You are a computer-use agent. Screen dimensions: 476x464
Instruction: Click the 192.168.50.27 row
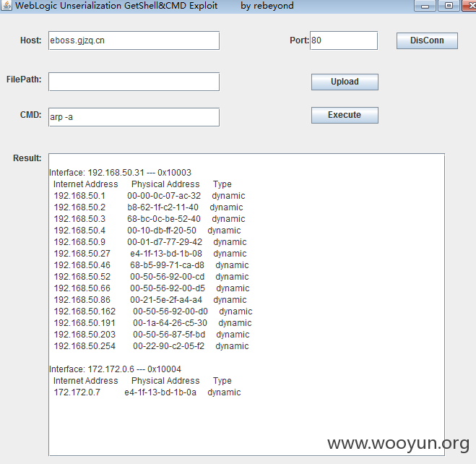[x=150, y=253]
